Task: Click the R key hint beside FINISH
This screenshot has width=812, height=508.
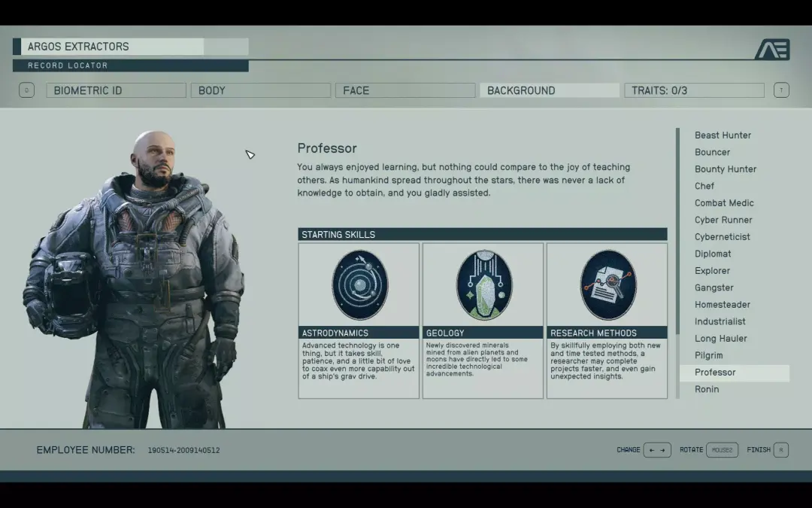Action: click(x=781, y=450)
